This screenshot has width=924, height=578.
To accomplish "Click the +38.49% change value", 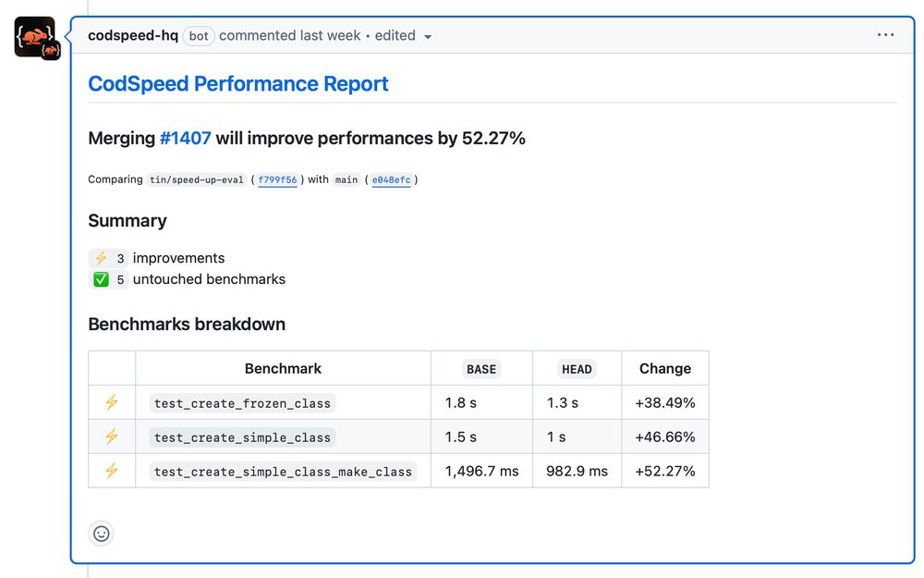I will [x=665, y=403].
